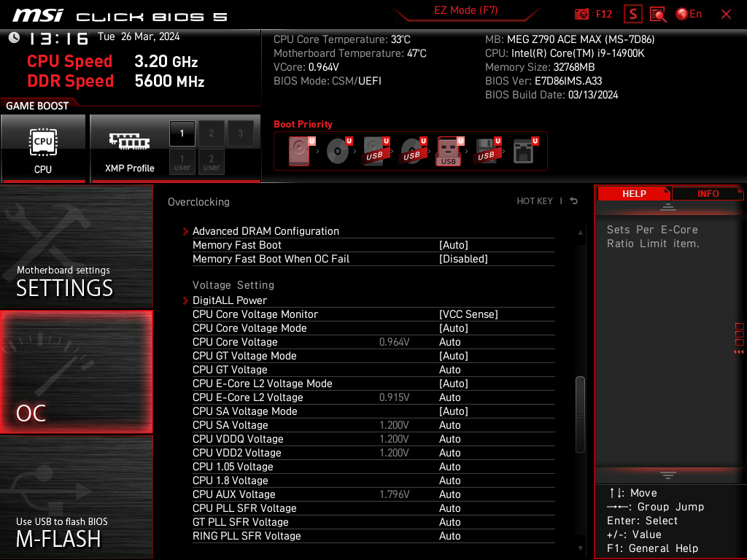Viewport: 747px width, 560px height.
Task: Switch to the INFO tab
Action: click(x=708, y=194)
